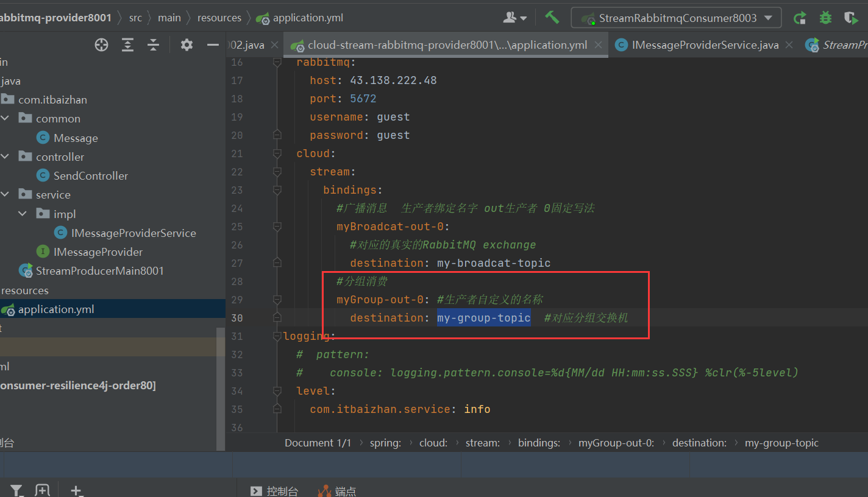
Task: Fold myBroadcat-out-0 block at line 25
Action: click(x=277, y=227)
